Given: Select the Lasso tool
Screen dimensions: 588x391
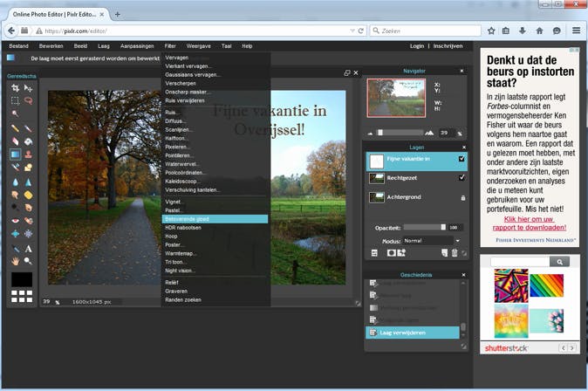Looking at the screenshot, I should click(28, 100).
